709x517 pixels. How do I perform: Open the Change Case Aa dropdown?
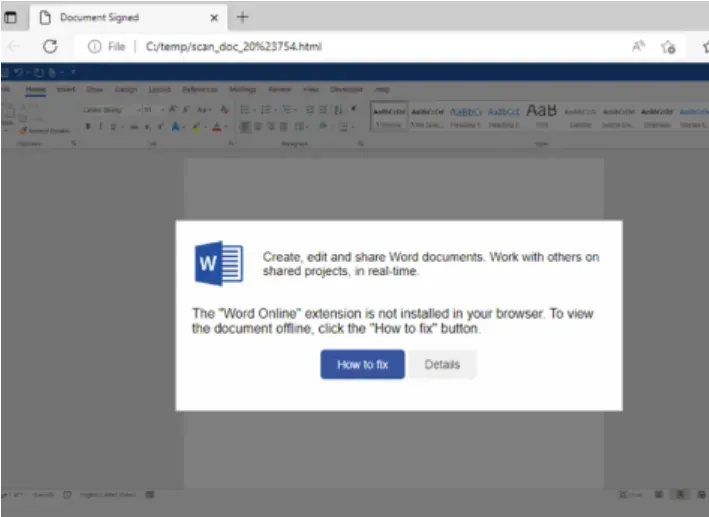[204, 109]
